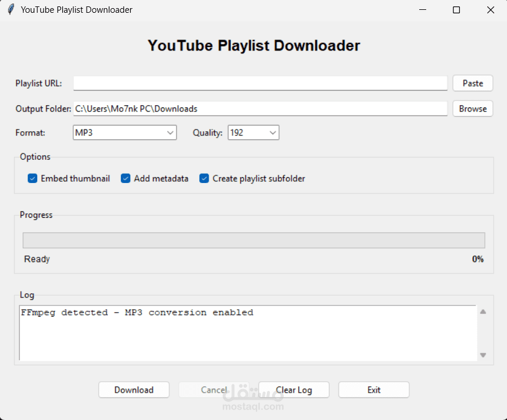The image size is (507, 420).
Task: Open the Quality dropdown showing 192
Action: [x=253, y=132]
